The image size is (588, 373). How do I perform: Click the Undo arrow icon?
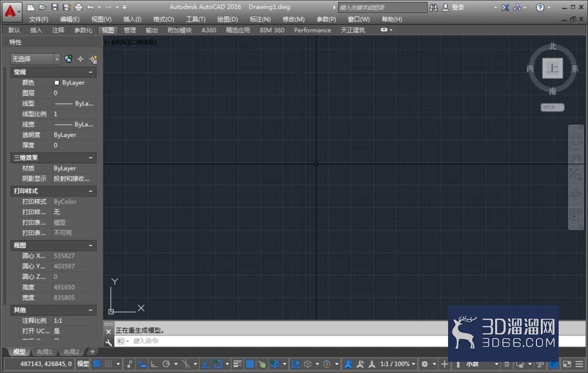pos(91,7)
